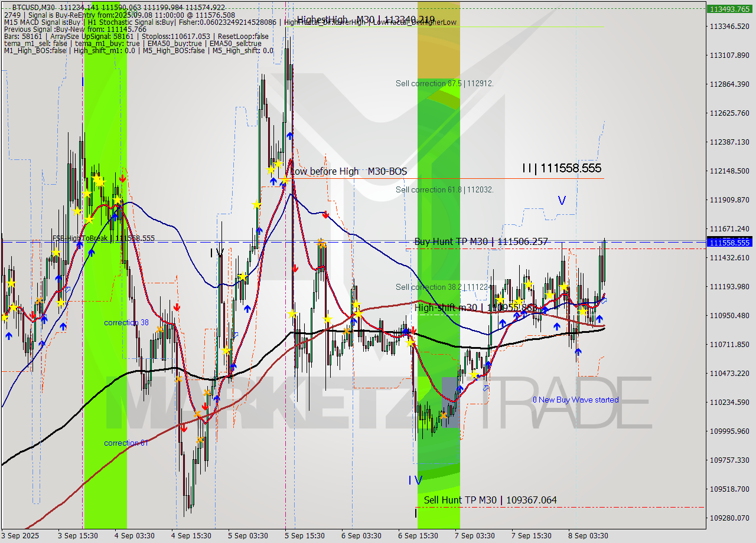Image resolution: width=756 pixels, height=543 pixels.
Task: Select the black I V wave label
Action: pyautogui.click(x=217, y=253)
